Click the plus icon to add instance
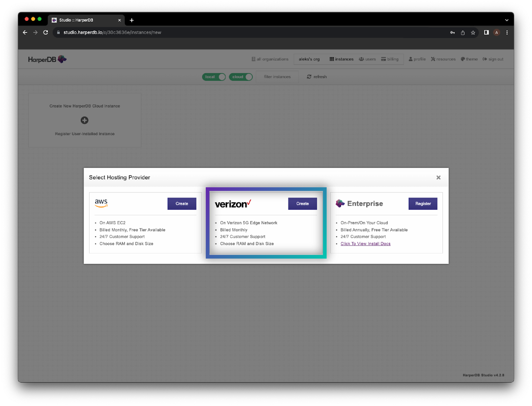Image resolution: width=532 pixels, height=406 pixels. [84, 120]
